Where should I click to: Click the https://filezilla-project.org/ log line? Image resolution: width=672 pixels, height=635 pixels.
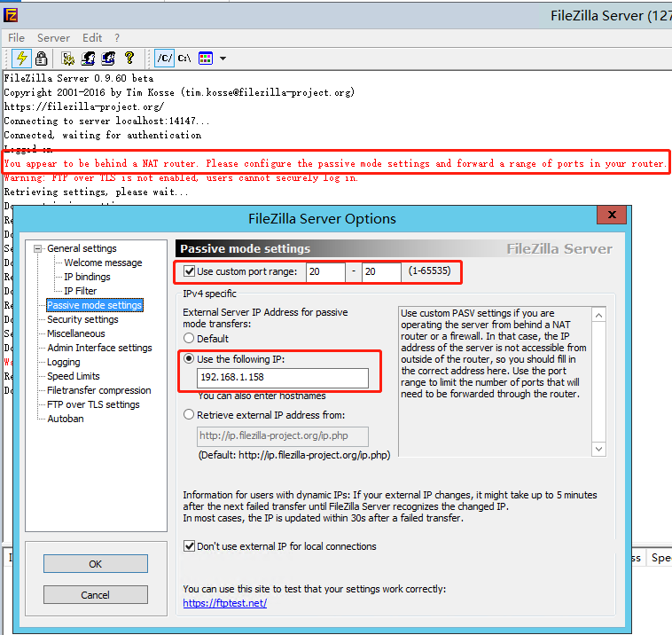(x=83, y=106)
